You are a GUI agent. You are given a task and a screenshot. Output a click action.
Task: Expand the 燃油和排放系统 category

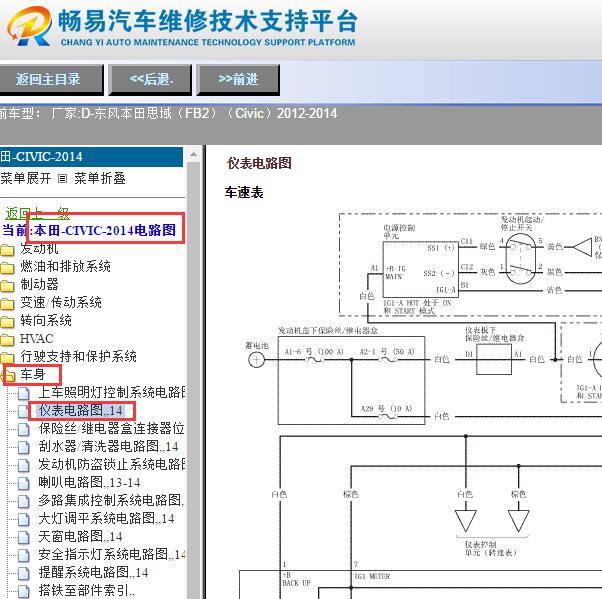point(65,266)
